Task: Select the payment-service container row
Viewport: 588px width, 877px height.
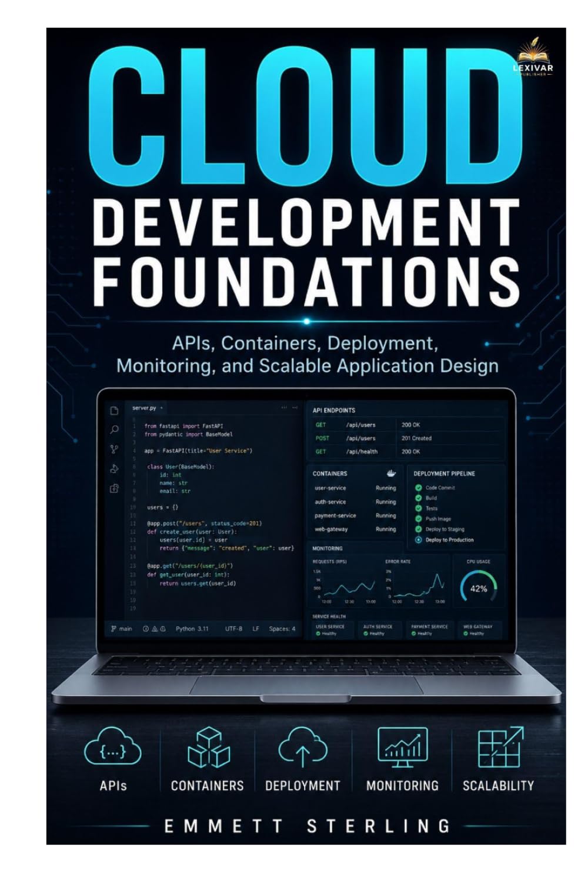Action: click(355, 515)
